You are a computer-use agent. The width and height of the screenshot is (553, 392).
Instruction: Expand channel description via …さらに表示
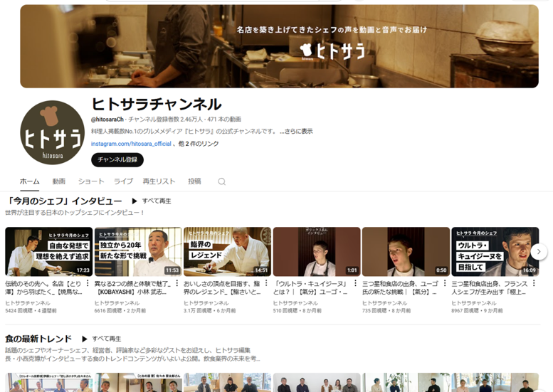tap(296, 131)
